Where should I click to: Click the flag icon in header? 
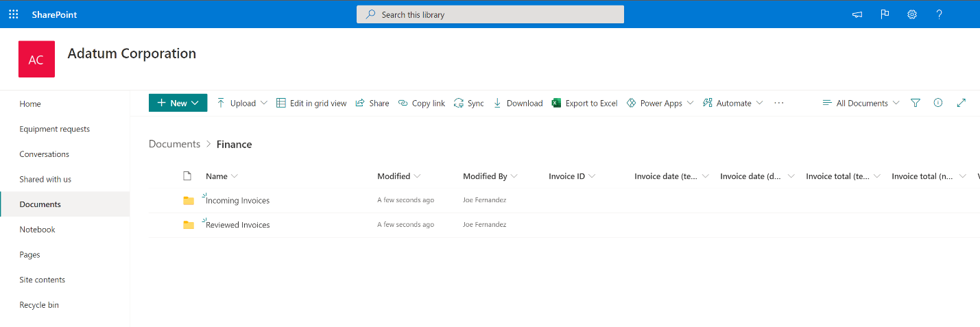point(885,14)
